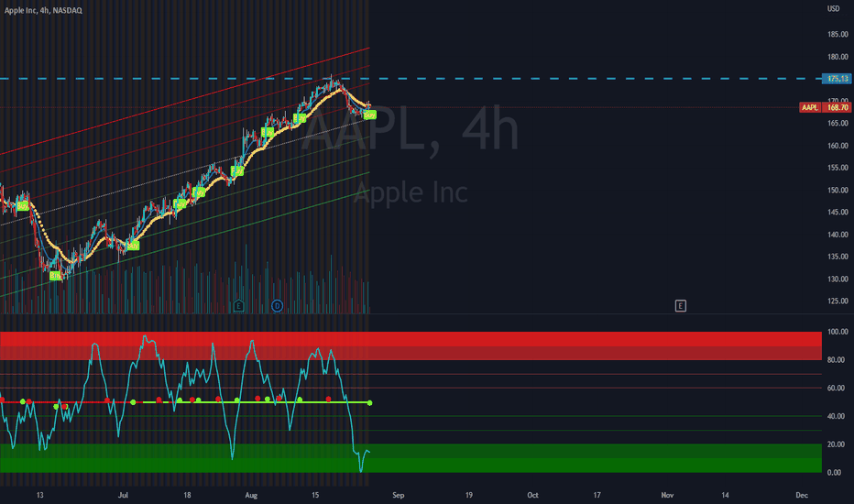
Task: Click the Oct label on time axis
Action: click(532, 495)
